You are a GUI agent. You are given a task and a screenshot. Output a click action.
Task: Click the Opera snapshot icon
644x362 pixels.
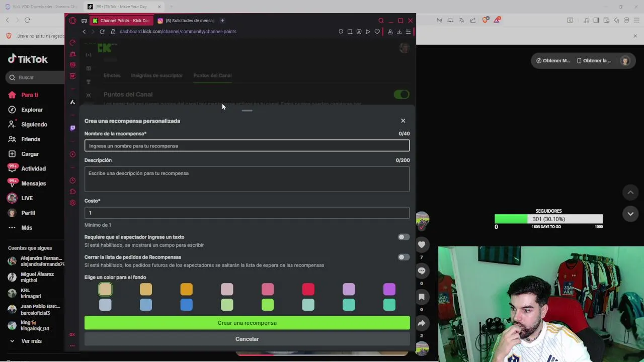(350, 32)
